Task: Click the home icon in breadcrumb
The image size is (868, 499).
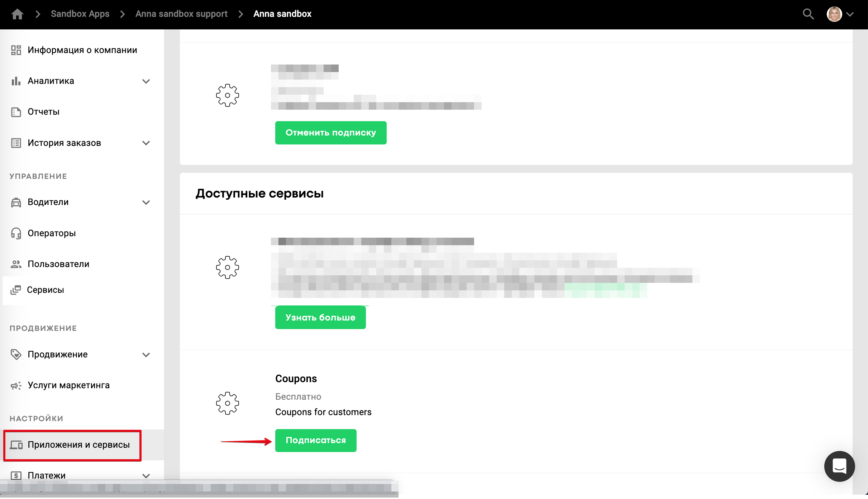Action: (17, 14)
